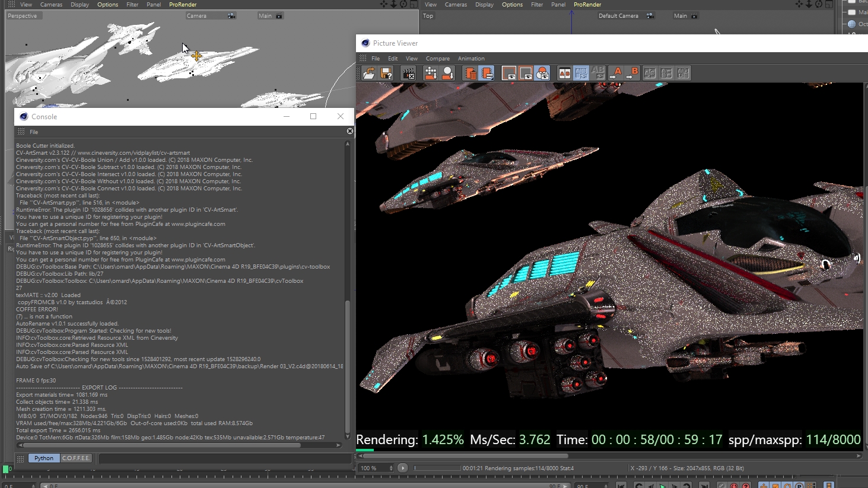Open the Animation menu in Picture Viewer

click(x=471, y=59)
